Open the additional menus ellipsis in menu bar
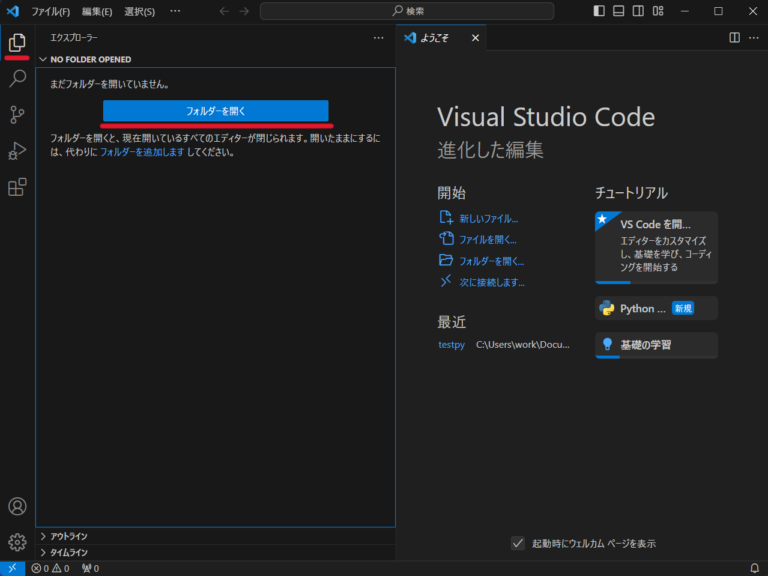Screen dimensions: 768x576 click(175, 11)
